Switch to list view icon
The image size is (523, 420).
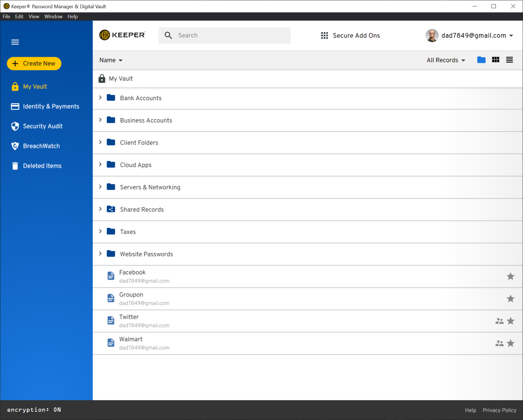click(509, 60)
